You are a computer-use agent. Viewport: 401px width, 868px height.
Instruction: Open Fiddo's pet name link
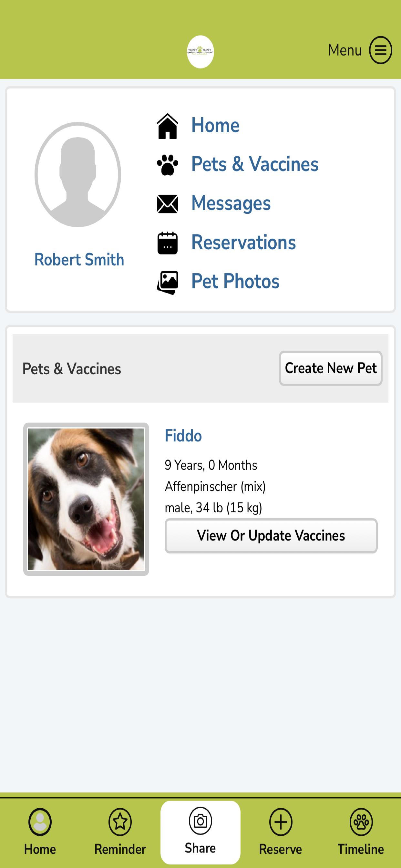point(183,436)
